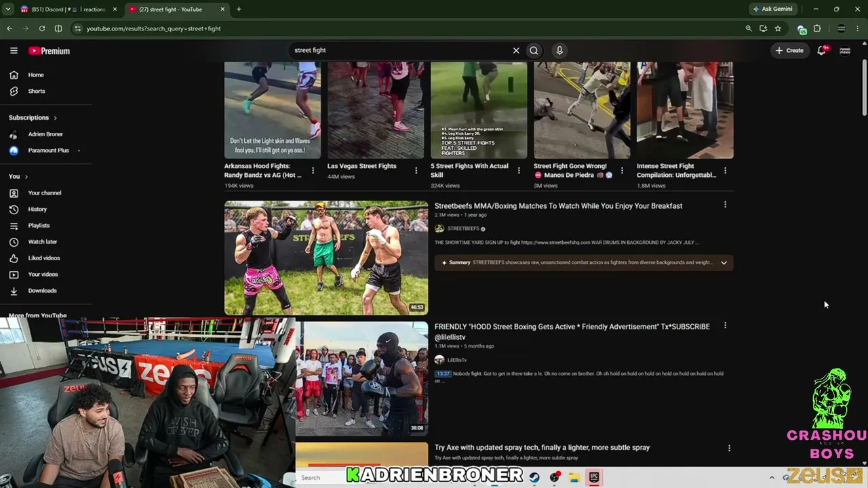Open options for Arkansas Hood Fights short
The image size is (868, 488).
tap(313, 171)
